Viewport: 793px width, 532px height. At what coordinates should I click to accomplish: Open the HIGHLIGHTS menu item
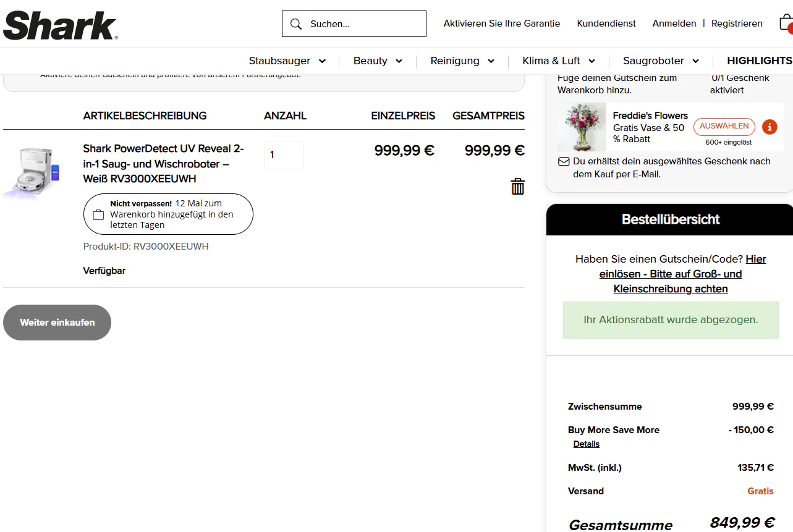[x=759, y=61]
